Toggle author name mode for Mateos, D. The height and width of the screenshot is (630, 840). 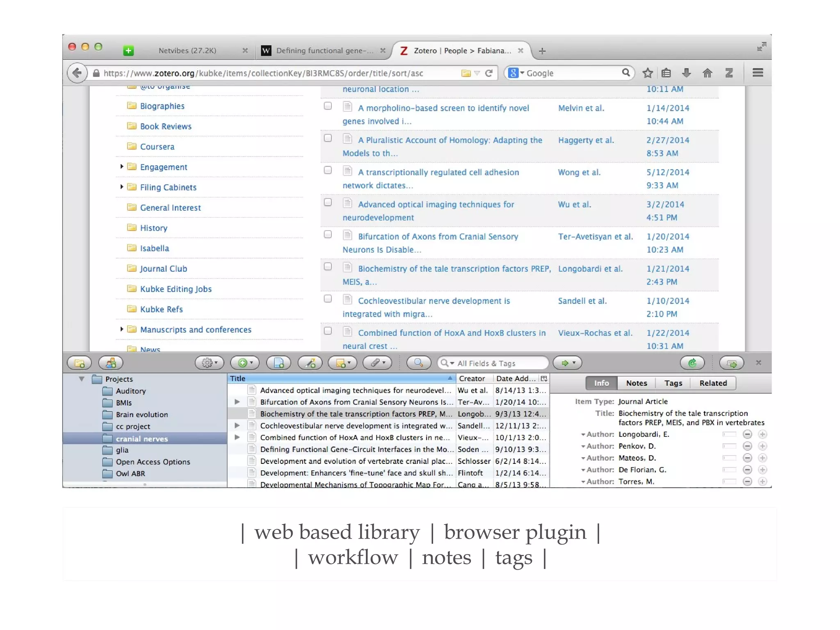tap(729, 458)
